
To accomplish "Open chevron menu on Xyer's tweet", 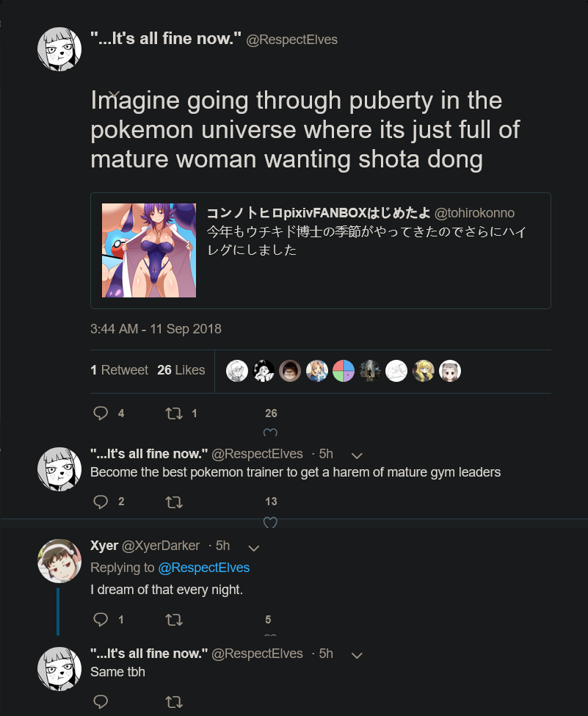I will click(254, 548).
